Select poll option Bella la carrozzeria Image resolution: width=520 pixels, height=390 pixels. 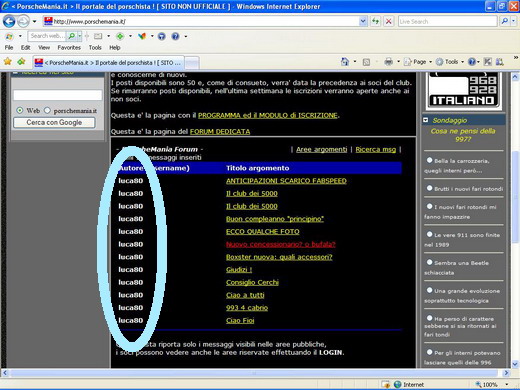point(429,160)
